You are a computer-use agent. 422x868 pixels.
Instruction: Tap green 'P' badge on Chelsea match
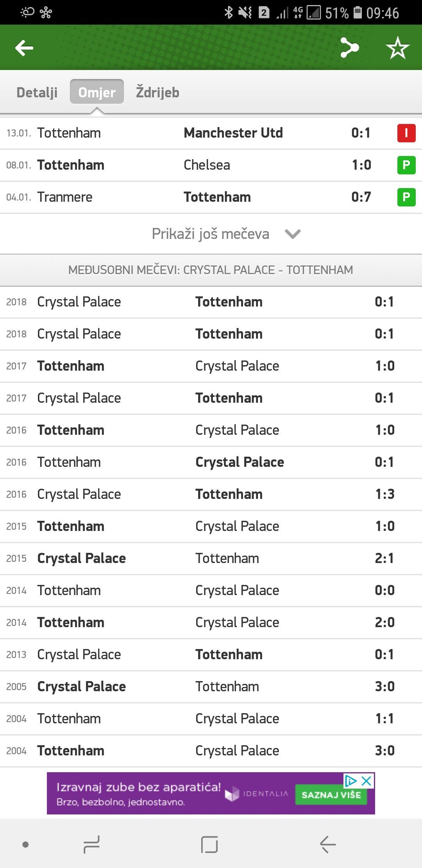tap(406, 165)
